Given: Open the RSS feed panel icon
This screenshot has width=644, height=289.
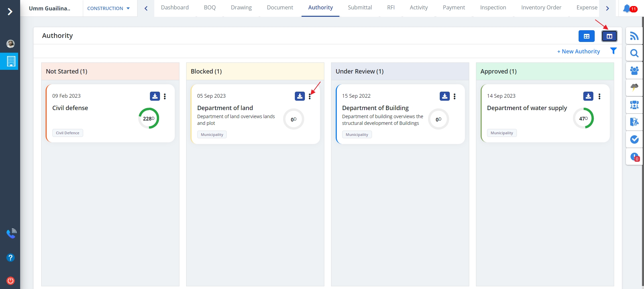Looking at the screenshot, I should tap(634, 36).
